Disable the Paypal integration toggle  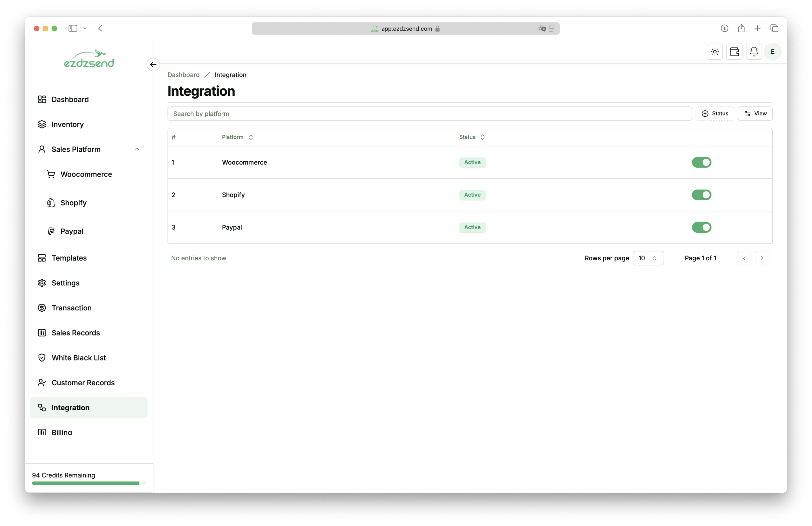click(x=701, y=228)
